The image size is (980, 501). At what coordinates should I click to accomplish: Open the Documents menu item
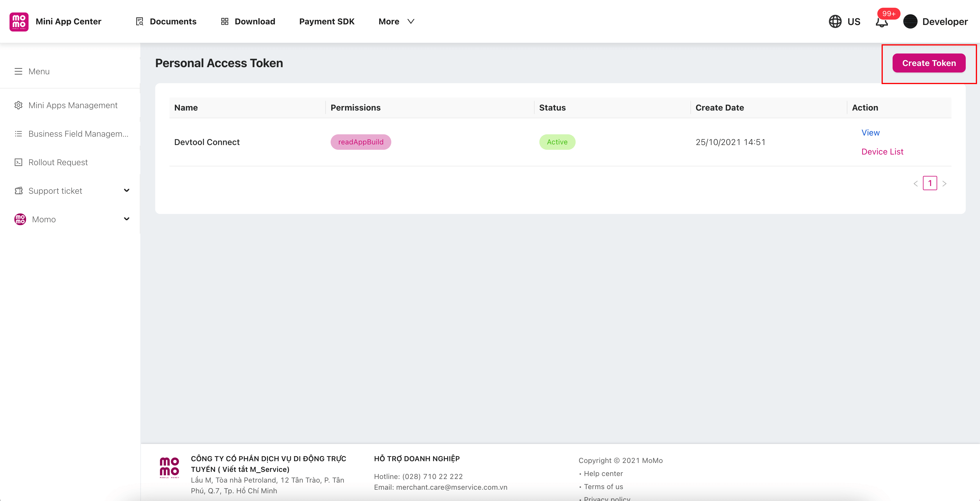point(166,22)
